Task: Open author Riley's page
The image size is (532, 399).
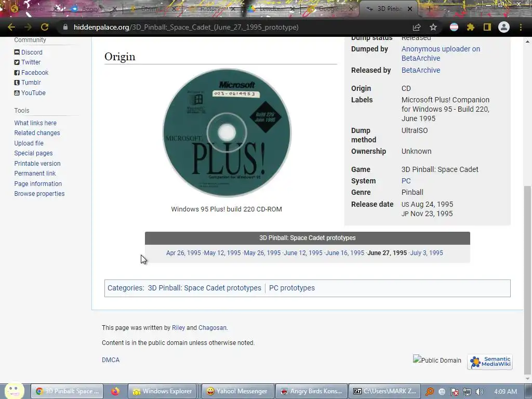Action: (x=179, y=328)
